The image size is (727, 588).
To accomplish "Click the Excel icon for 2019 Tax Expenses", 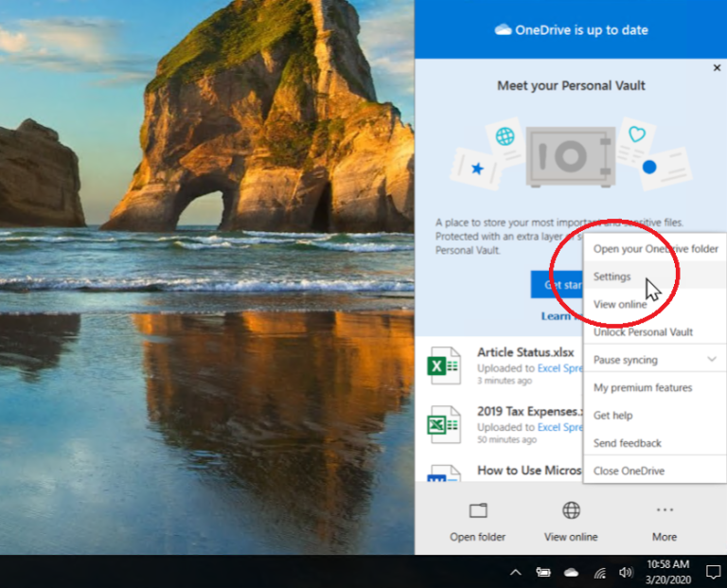I will point(444,424).
